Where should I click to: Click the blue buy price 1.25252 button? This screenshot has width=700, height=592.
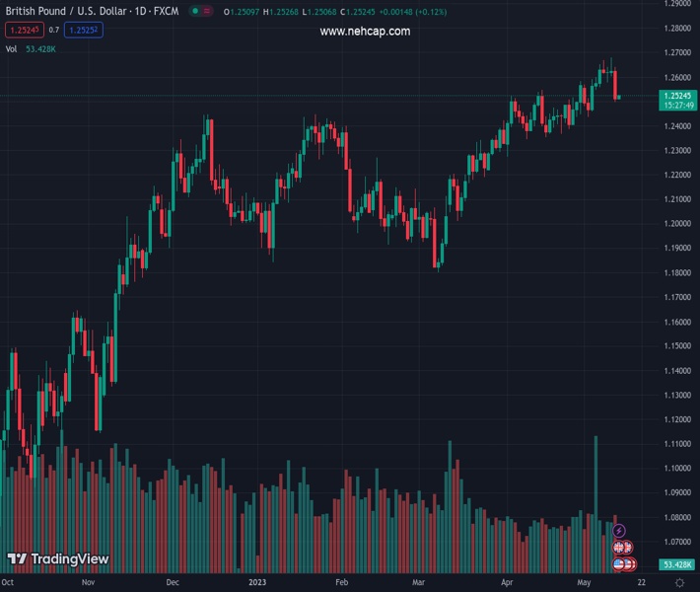[x=85, y=31]
